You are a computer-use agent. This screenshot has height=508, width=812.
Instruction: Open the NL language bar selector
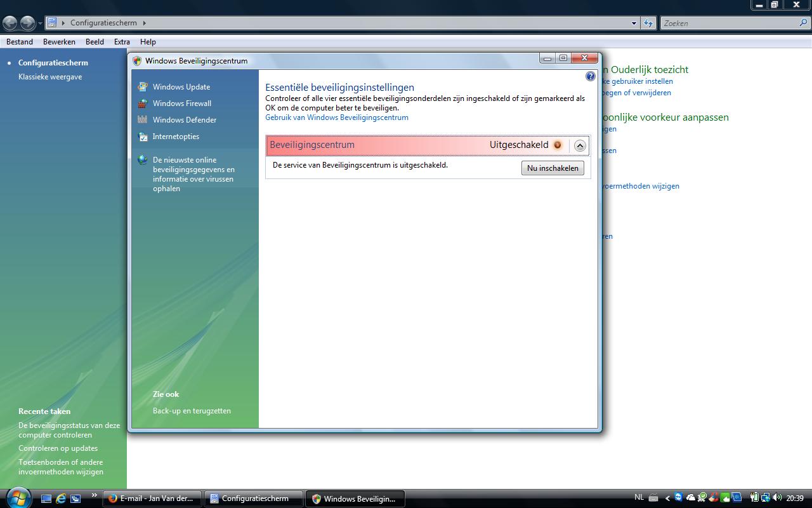[x=639, y=497]
